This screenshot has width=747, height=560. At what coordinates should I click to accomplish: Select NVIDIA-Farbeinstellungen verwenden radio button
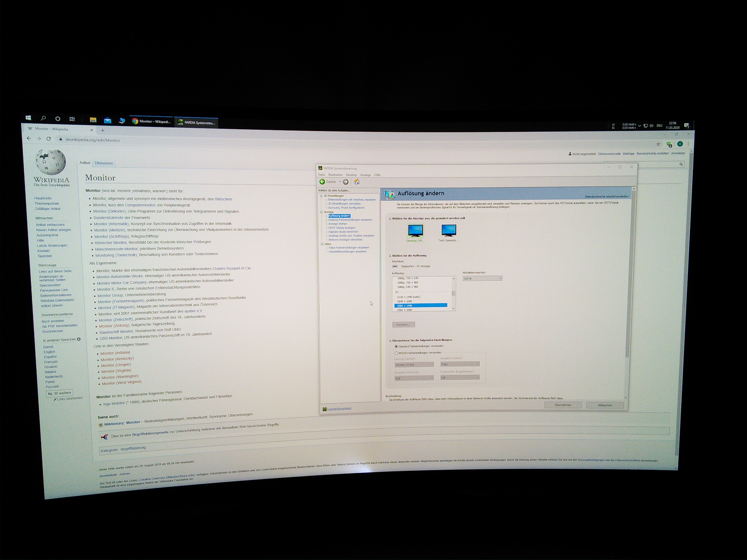pyautogui.click(x=396, y=353)
